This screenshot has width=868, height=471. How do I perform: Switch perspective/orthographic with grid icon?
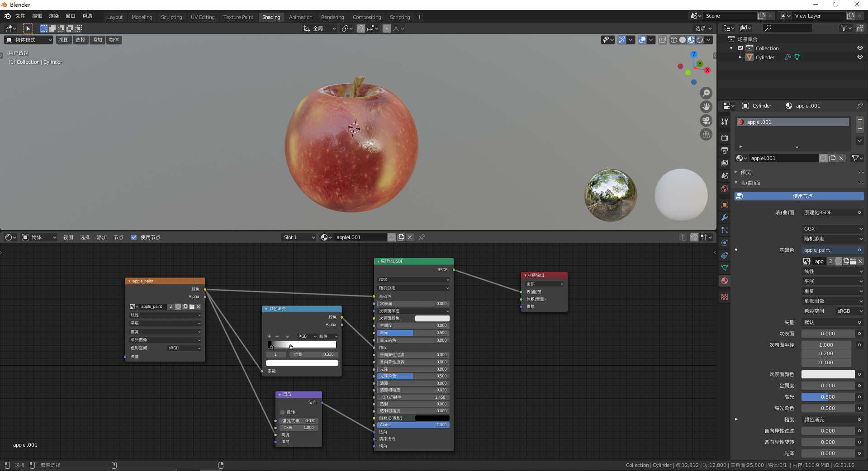pos(706,135)
